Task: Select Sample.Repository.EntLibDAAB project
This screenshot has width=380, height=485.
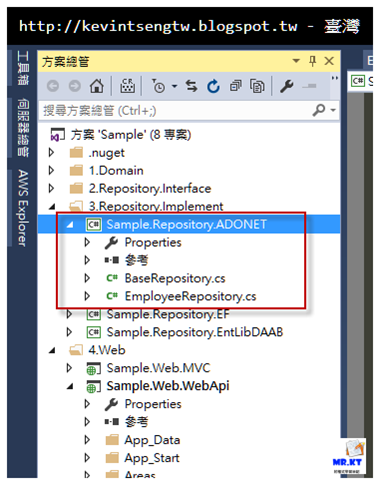Action: click(195, 332)
